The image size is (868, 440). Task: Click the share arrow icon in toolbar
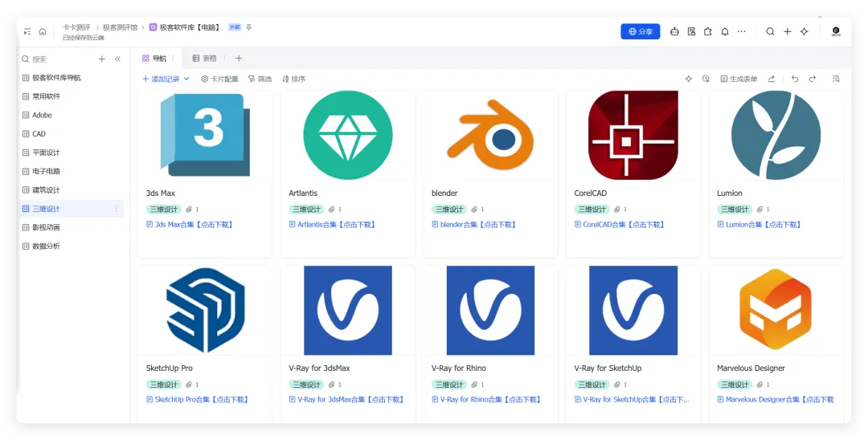pos(772,79)
